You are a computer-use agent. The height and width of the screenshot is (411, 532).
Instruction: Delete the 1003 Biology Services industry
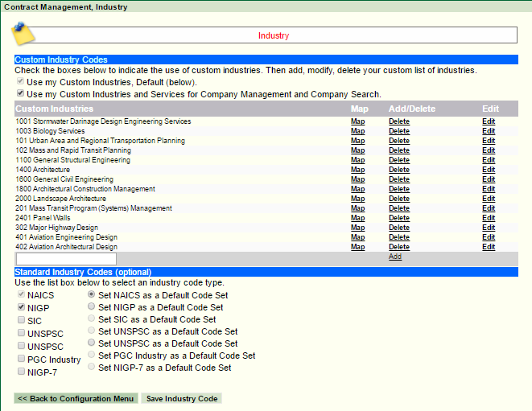point(399,131)
